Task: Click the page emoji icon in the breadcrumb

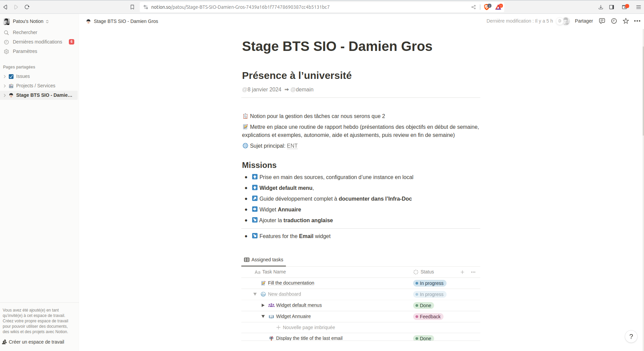Action: [88, 21]
